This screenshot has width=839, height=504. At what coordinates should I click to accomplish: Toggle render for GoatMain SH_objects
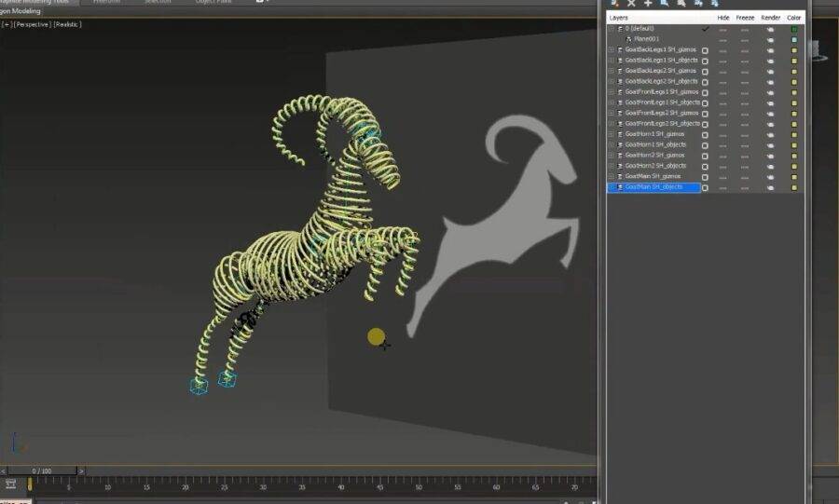(770, 187)
